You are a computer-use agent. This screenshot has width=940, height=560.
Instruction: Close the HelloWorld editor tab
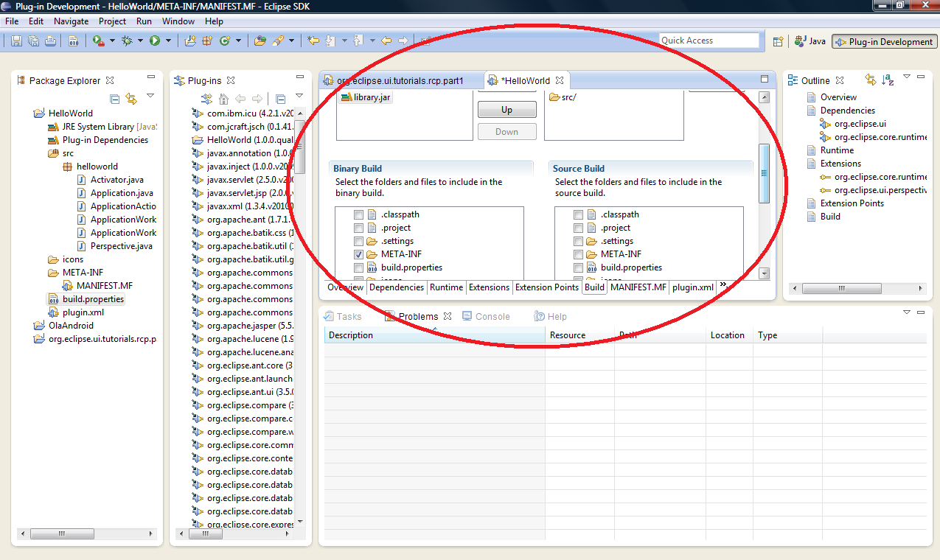(560, 80)
